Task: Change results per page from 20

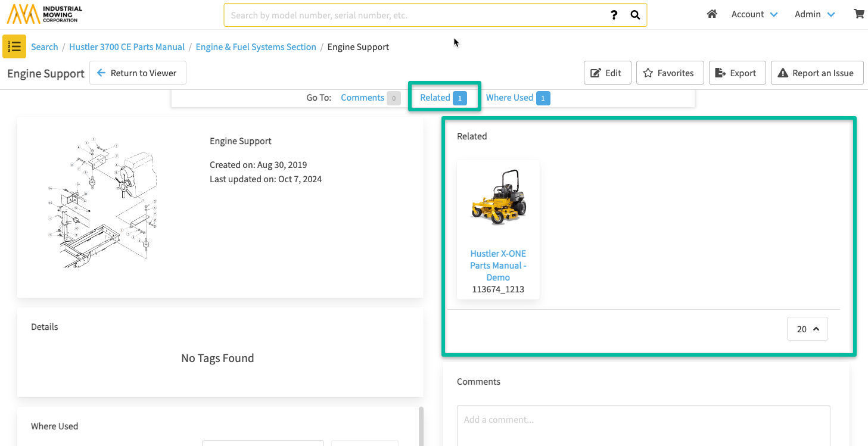Action: point(807,329)
